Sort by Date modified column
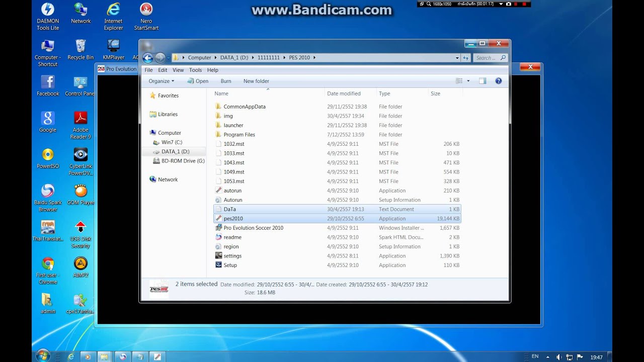Viewport: 644px width, 362px height. pyautogui.click(x=351, y=94)
